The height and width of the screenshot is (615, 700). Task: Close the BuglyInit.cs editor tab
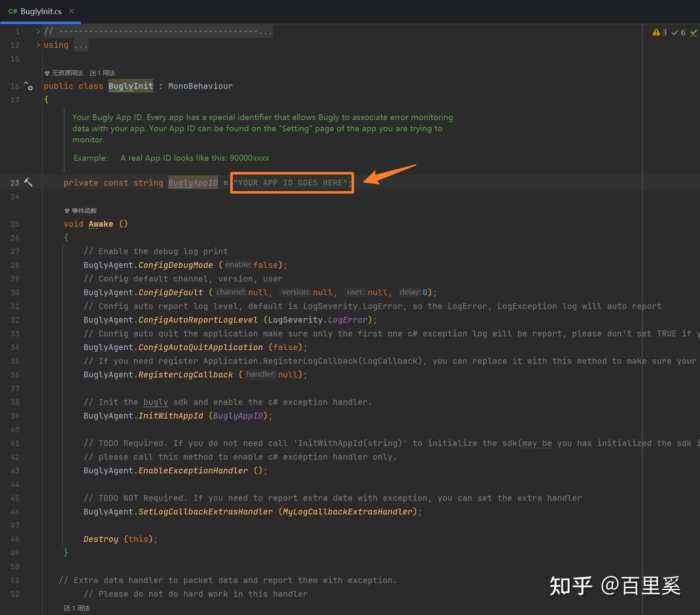(71, 11)
